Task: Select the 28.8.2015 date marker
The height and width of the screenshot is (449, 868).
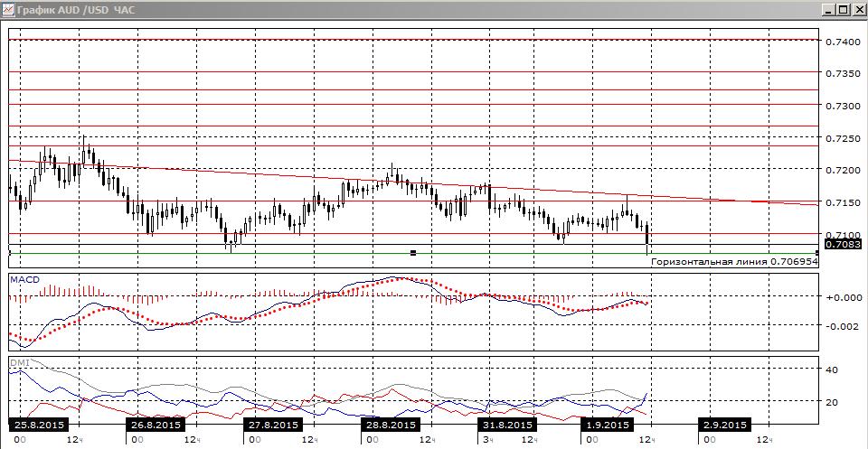Action: (390, 426)
